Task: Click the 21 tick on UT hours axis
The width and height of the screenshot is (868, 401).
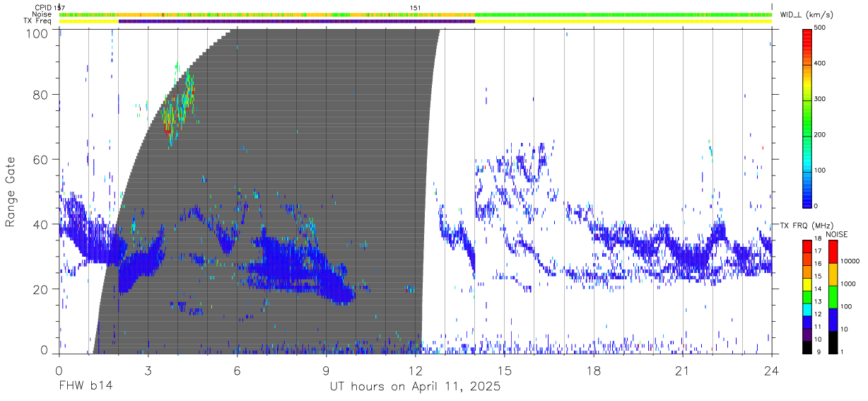Action: (683, 371)
